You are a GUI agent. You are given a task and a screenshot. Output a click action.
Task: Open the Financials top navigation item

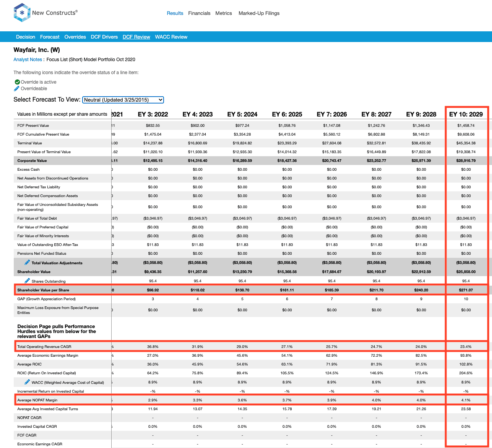(x=199, y=13)
